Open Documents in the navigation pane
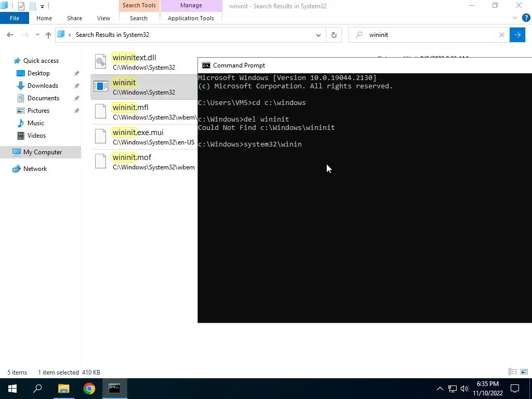The width and height of the screenshot is (532, 399). [x=43, y=98]
